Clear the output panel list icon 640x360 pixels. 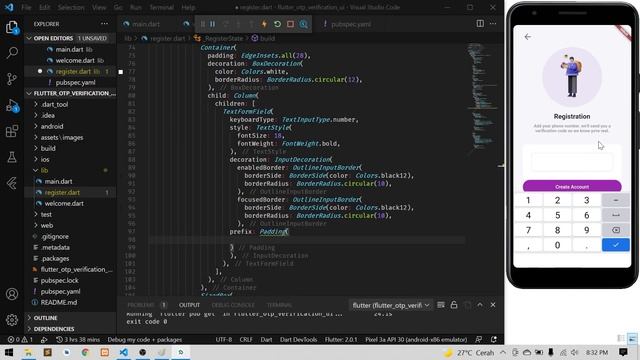pyautogui.click(x=441, y=305)
